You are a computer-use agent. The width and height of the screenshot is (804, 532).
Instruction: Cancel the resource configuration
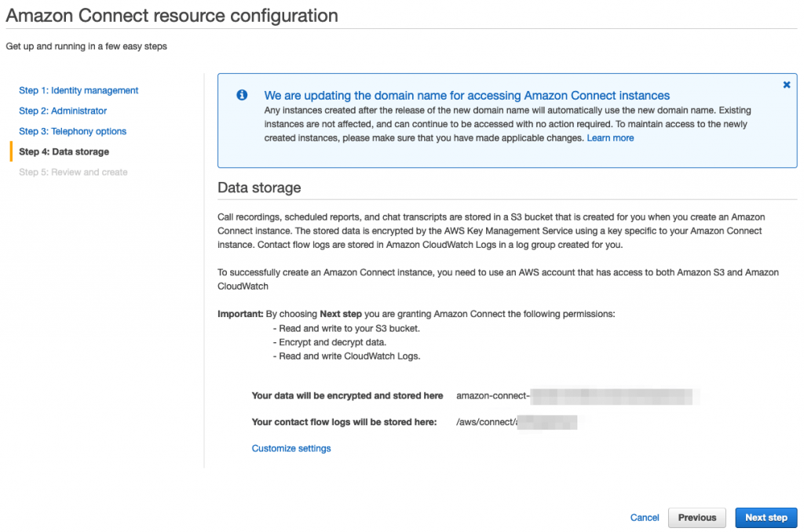(644, 517)
